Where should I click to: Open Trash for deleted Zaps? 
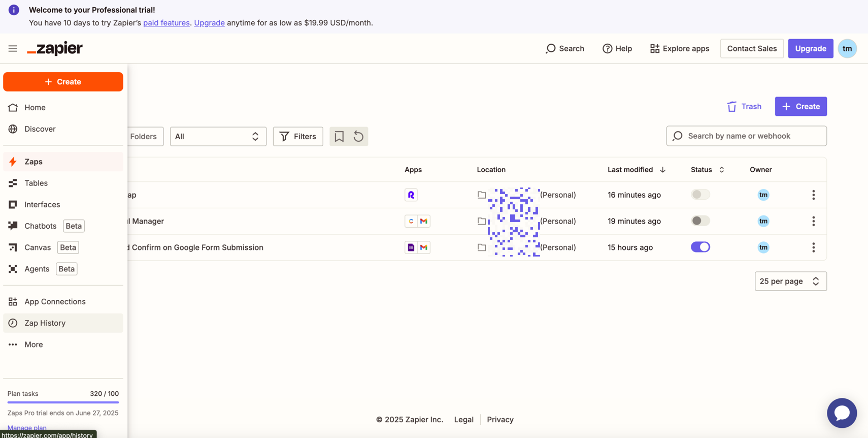pos(744,106)
